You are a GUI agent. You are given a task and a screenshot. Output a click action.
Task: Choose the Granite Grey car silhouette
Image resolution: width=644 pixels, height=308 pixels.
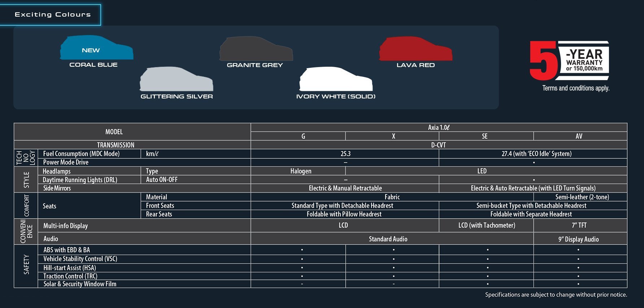(256, 49)
